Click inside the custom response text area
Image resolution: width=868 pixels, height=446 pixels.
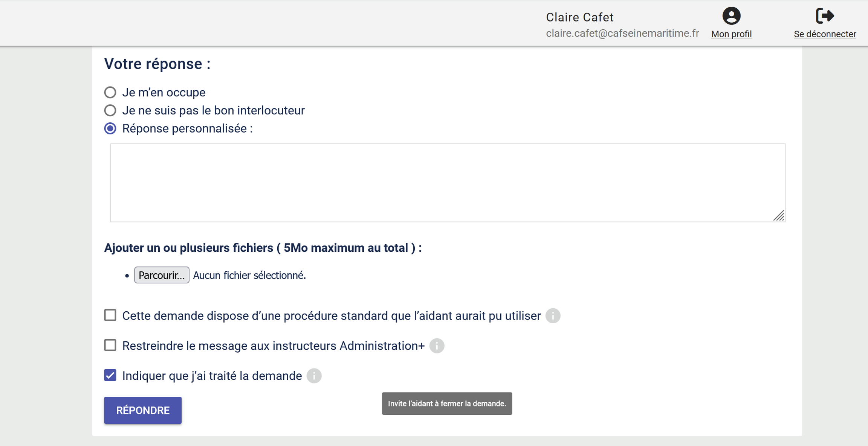tap(447, 183)
